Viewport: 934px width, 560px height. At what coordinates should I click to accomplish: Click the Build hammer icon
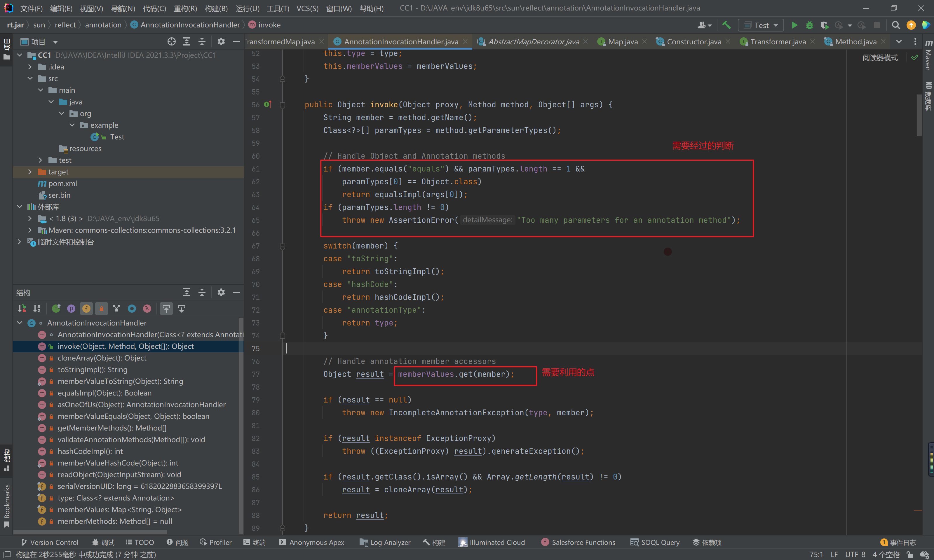(726, 25)
